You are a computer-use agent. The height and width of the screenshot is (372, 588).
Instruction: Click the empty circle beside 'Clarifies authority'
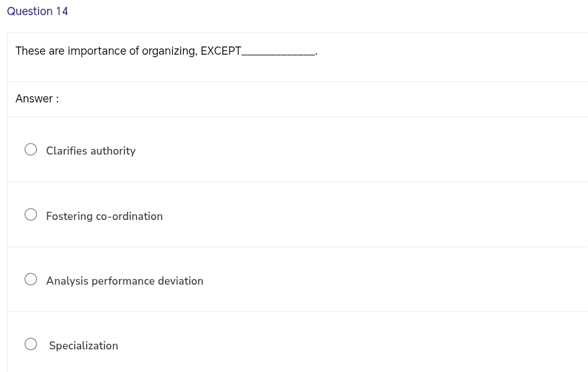click(x=31, y=150)
